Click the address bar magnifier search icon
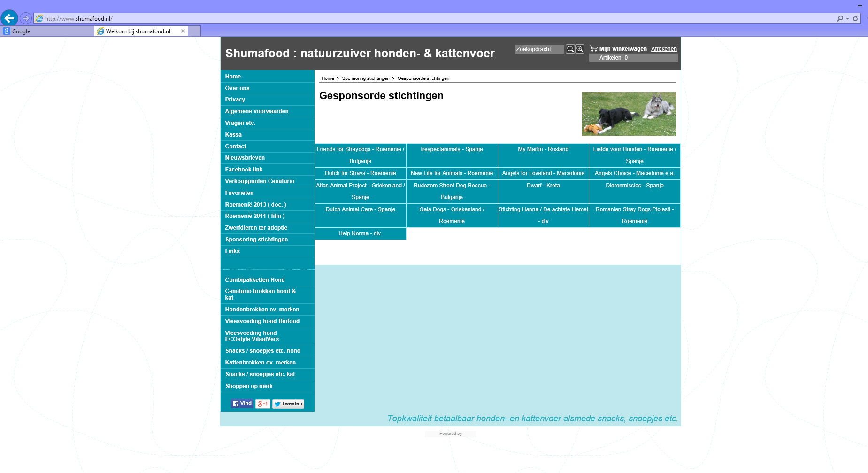Screen dimensions: 868x473 (x=840, y=18)
